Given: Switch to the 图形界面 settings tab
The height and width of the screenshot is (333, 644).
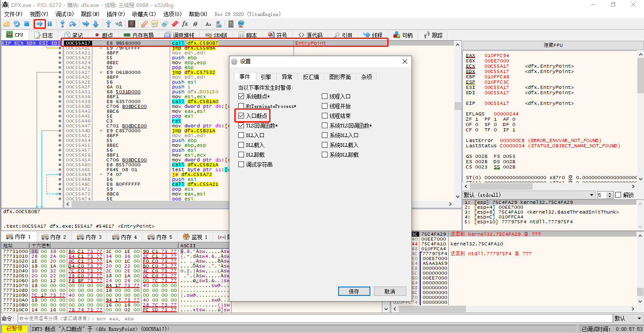Looking at the screenshot, I should pyautogui.click(x=340, y=77).
